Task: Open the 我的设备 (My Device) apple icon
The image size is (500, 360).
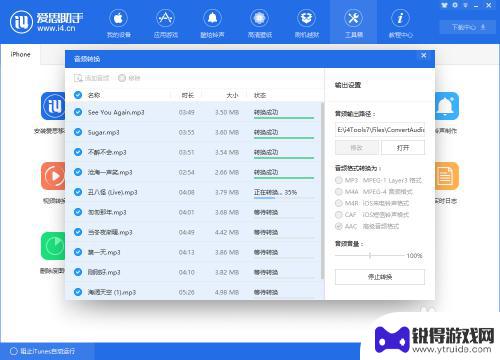Action: point(118,19)
